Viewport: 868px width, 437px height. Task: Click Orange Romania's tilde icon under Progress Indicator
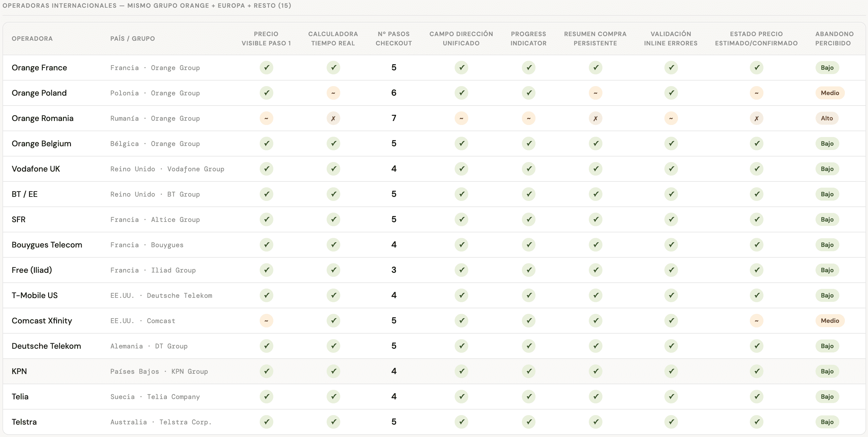[529, 118]
